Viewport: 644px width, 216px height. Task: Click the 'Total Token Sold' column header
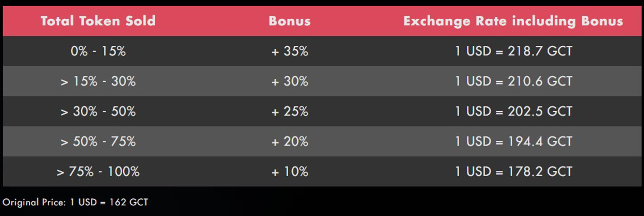[98, 21]
